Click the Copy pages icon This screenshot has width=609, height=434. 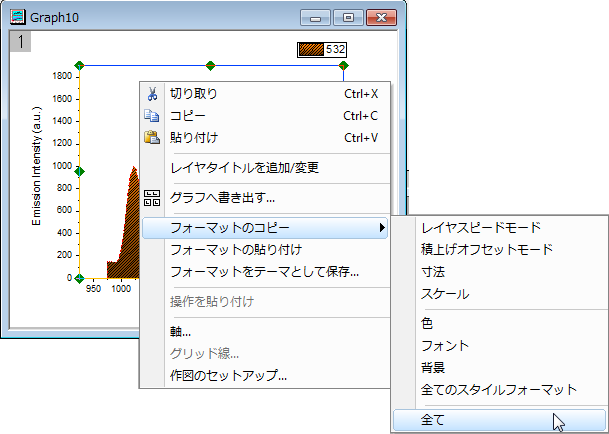(x=151, y=116)
